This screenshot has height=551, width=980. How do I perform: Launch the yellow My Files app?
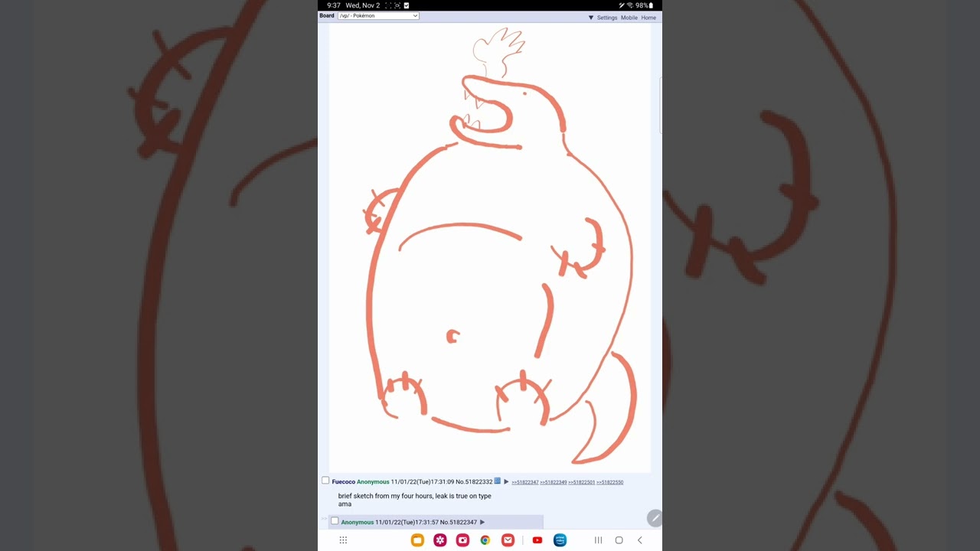point(417,540)
